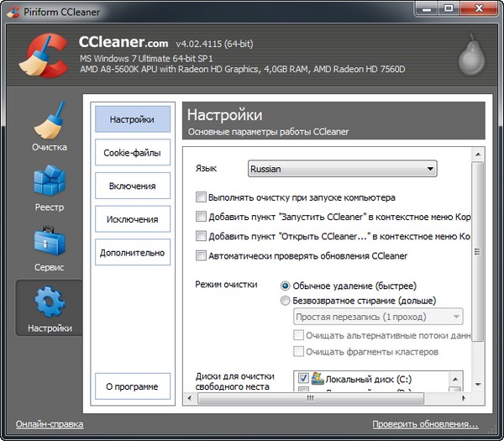Switch to the Cookie-файлы tab
This screenshot has width=504, height=441.
pyautogui.click(x=132, y=152)
